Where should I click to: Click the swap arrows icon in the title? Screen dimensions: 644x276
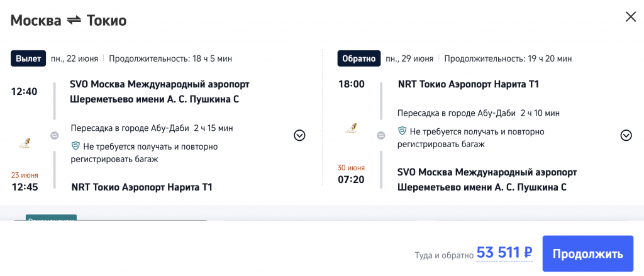click(74, 20)
